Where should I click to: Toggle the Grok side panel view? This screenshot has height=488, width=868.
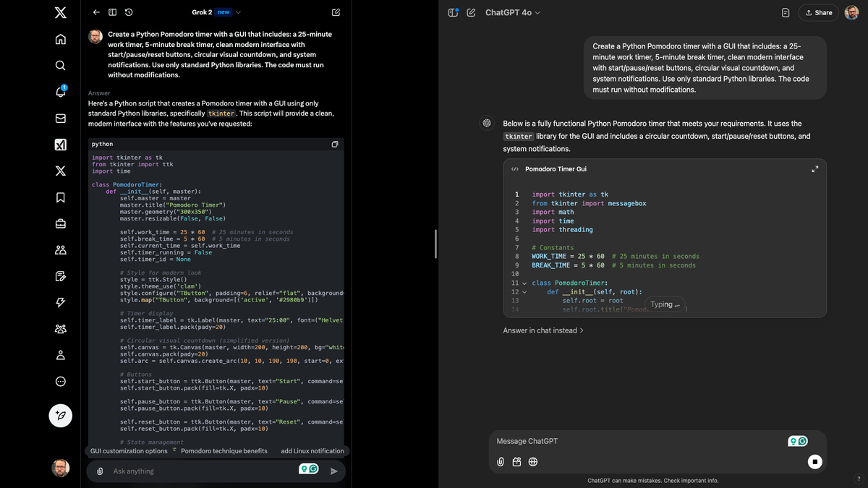click(x=112, y=12)
